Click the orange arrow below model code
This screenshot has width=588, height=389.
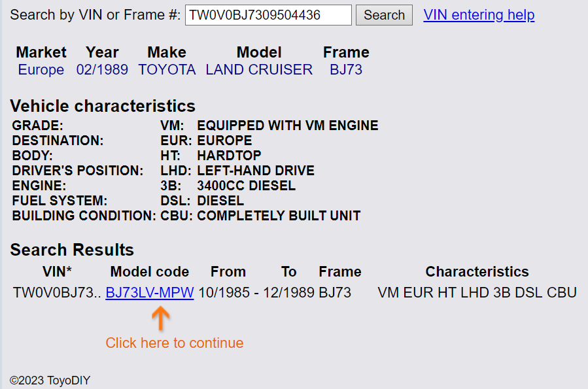click(161, 318)
